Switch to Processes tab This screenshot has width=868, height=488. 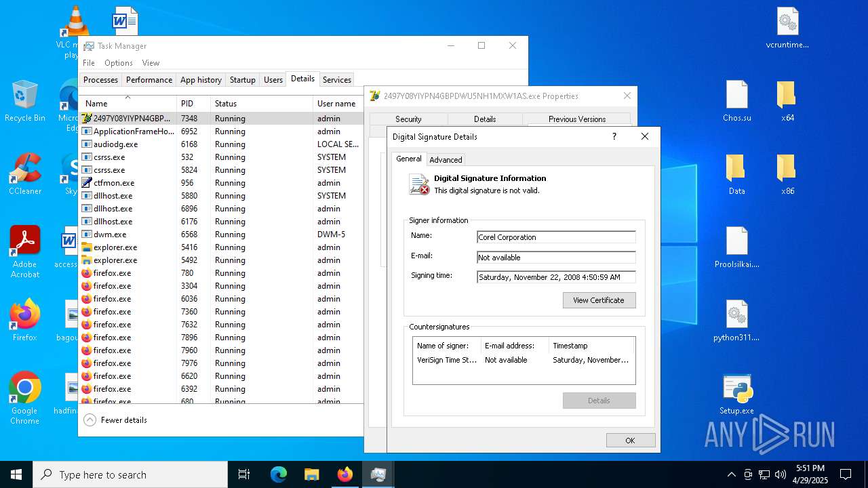click(x=101, y=80)
